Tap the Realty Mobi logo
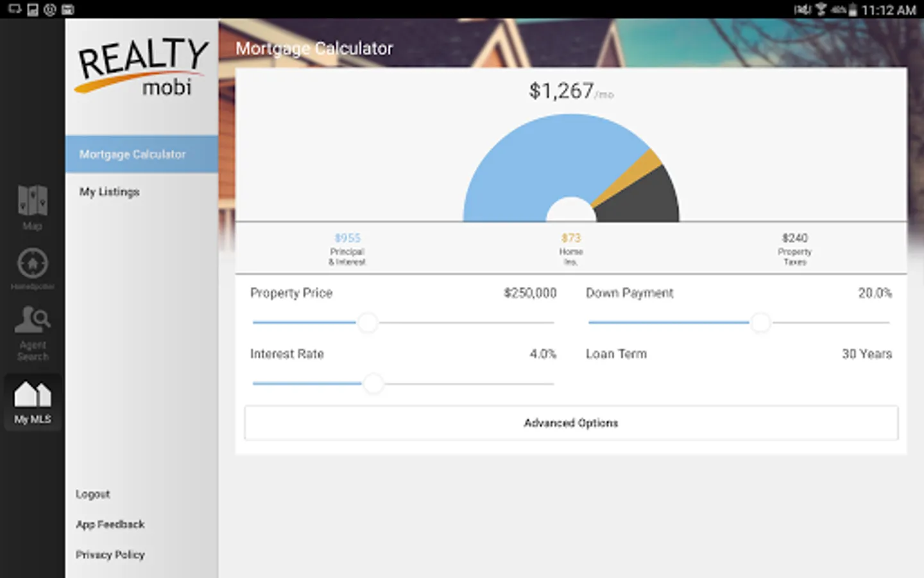924x578 pixels. pos(143,66)
